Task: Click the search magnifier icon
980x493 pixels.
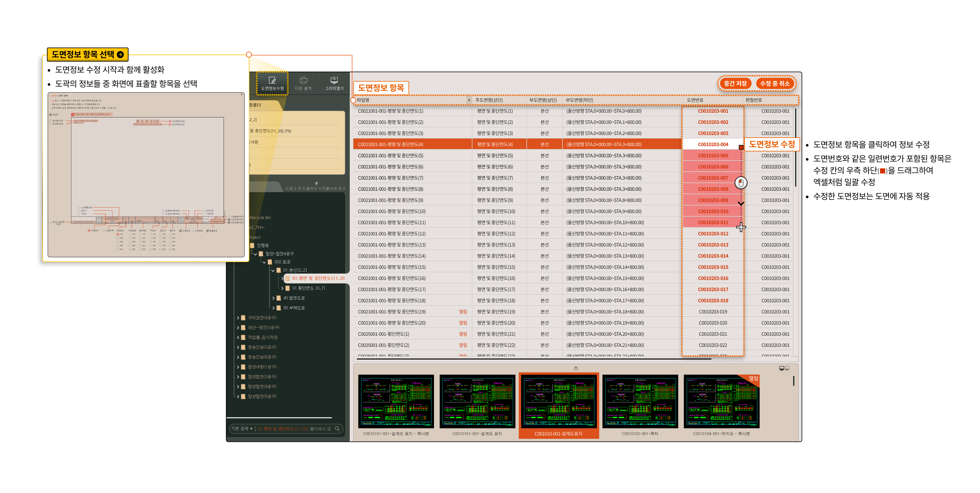Action: (x=337, y=429)
